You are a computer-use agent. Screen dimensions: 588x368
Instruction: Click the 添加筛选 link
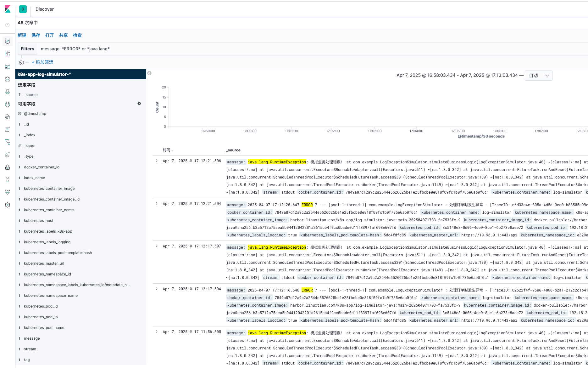pos(42,62)
